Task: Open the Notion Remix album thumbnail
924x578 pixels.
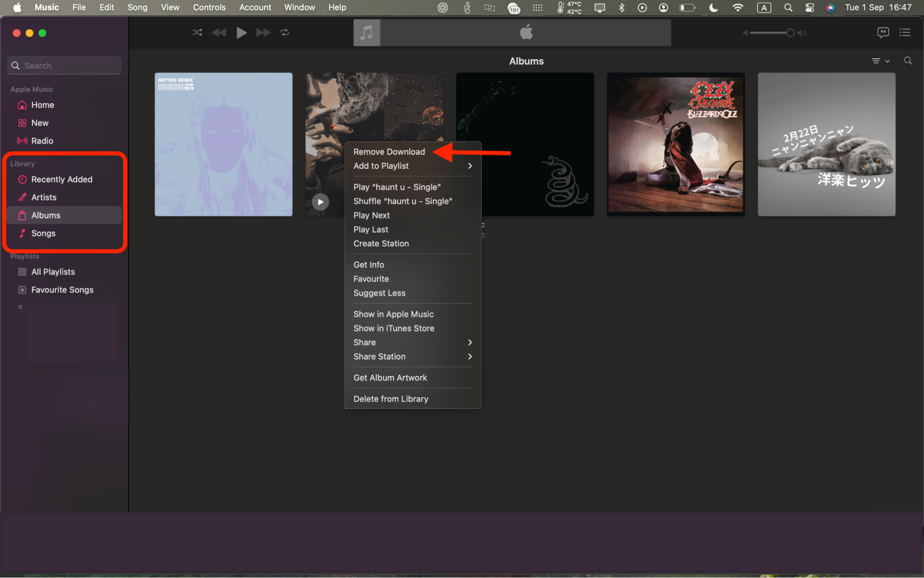Action: (x=223, y=144)
